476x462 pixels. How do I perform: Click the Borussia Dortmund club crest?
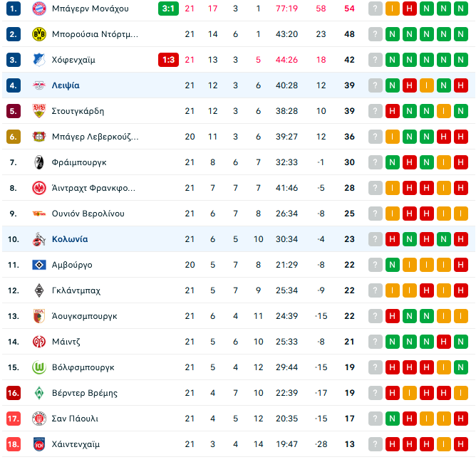(x=38, y=34)
